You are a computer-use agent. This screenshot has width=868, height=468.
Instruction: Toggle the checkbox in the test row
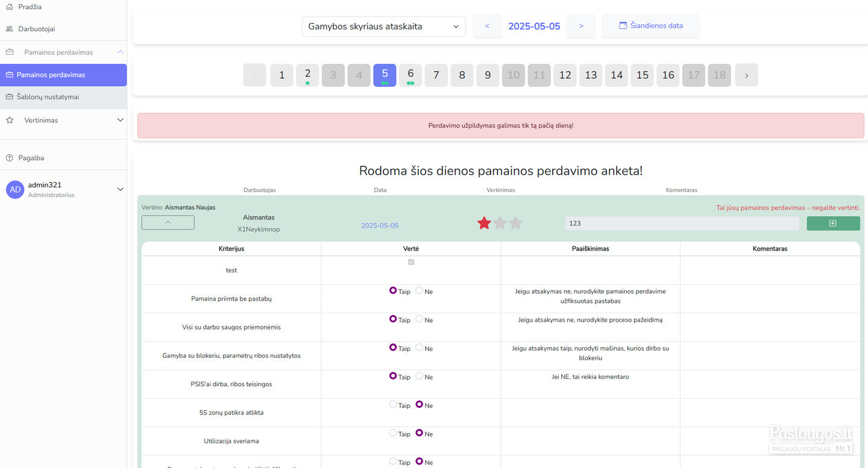[411, 262]
